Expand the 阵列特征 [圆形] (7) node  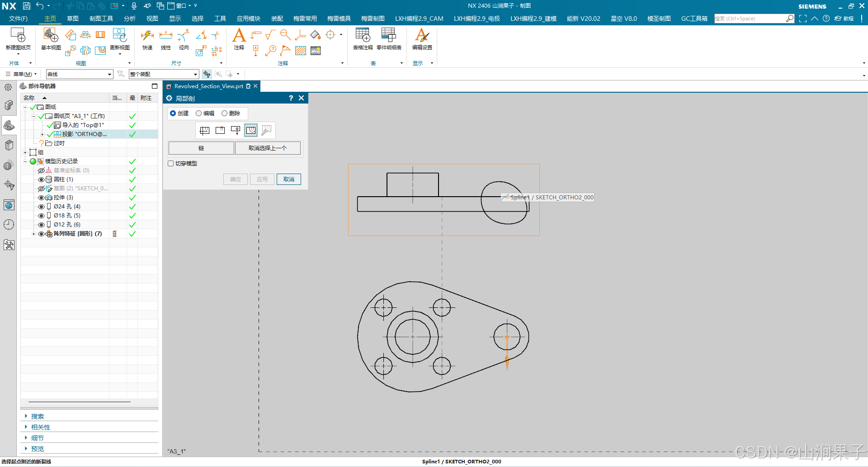pos(33,234)
